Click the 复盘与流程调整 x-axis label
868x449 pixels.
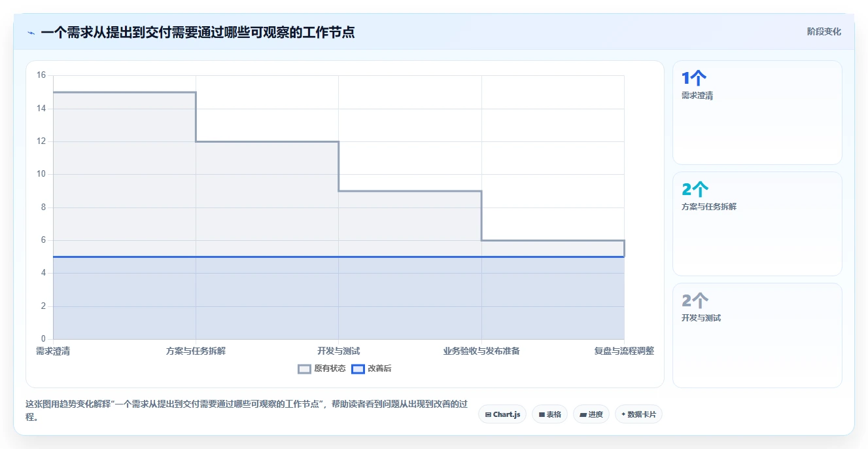(624, 351)
